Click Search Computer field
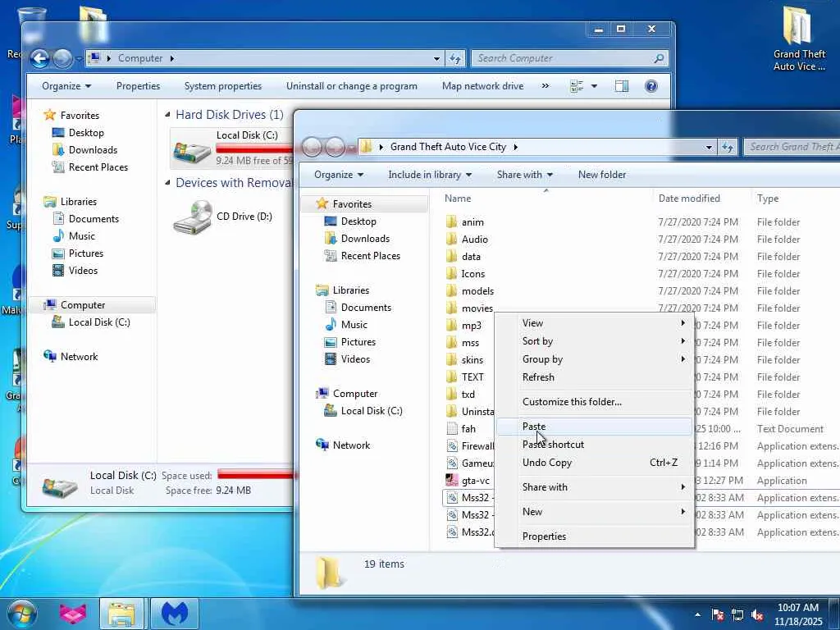This screenshot has height=630, width=840. 570,58
